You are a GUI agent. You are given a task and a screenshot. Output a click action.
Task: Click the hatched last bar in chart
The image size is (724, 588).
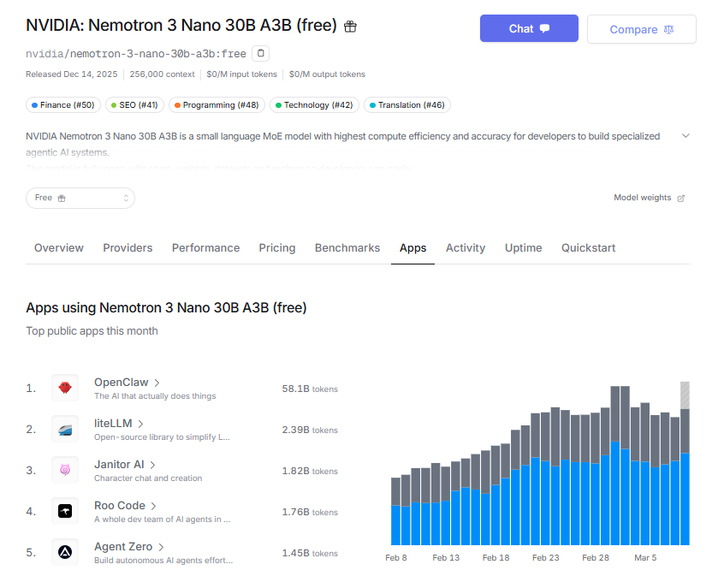[685, 395]
